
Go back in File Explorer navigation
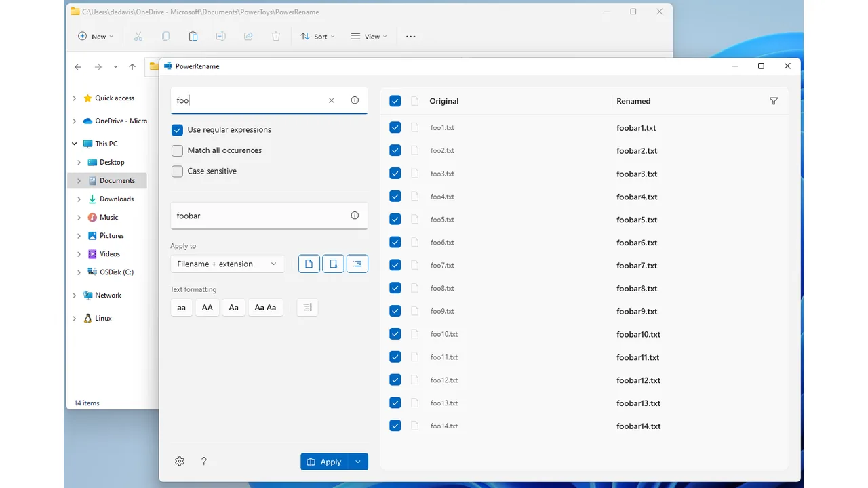(78, 67)
